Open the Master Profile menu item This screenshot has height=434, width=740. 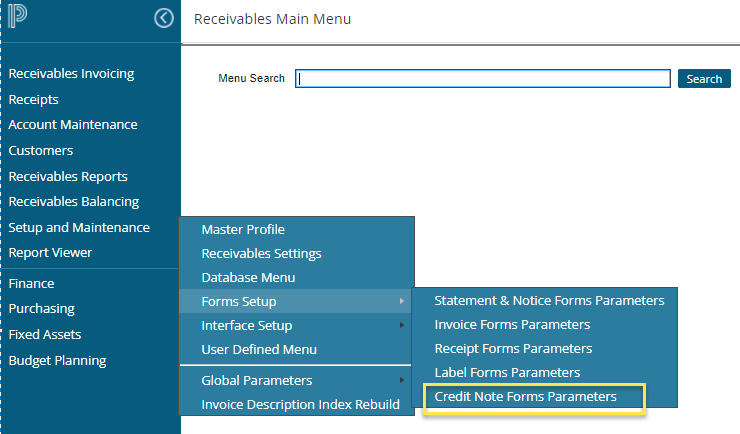click(243, 229)
